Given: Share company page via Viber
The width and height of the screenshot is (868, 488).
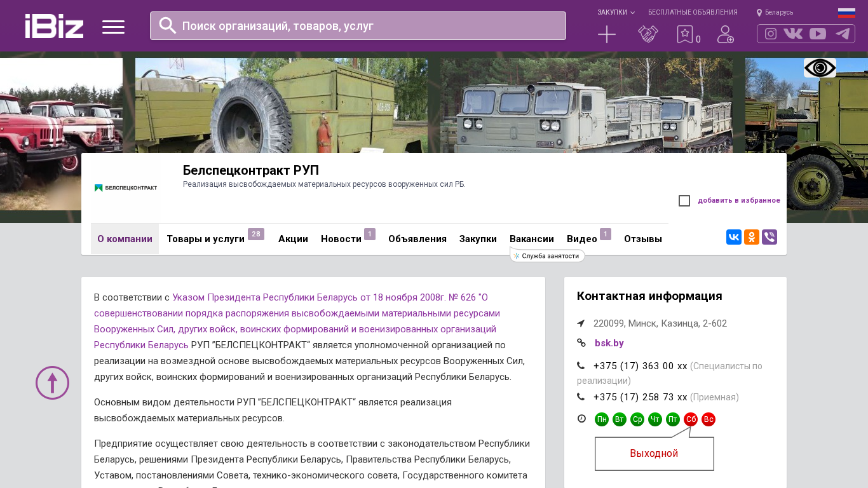Looking at the screenshot, I should (770, 237).
